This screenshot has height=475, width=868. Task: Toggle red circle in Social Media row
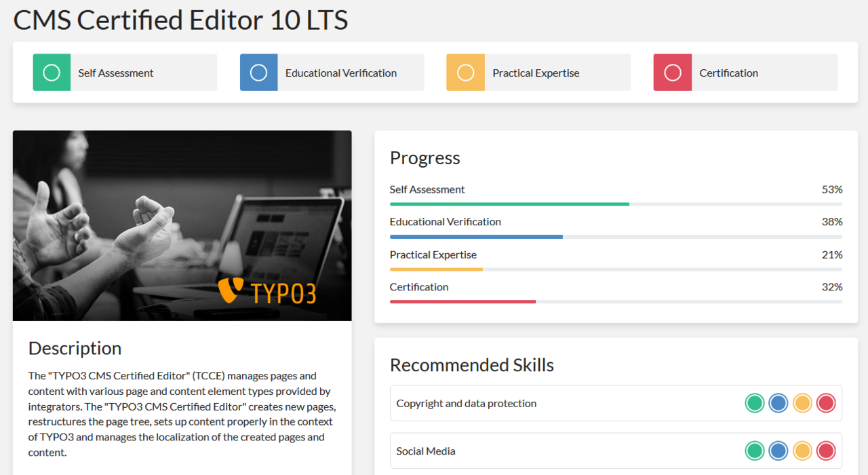(826, 451)
